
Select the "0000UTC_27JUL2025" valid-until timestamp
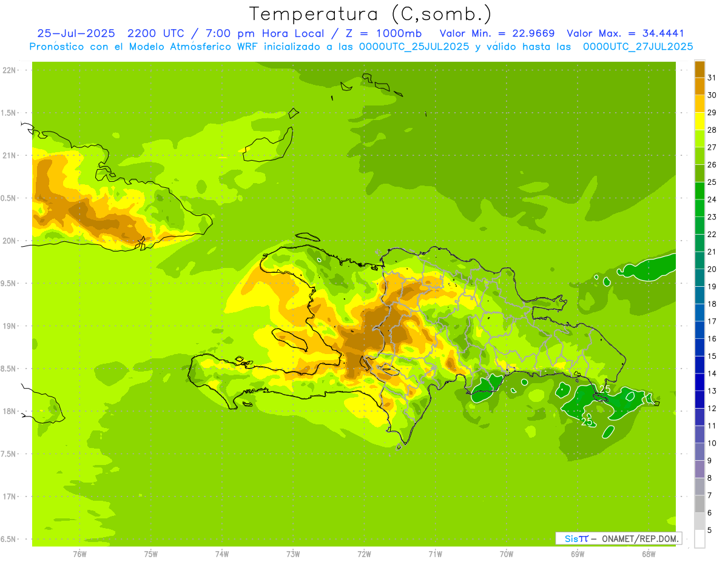(638, 47)
